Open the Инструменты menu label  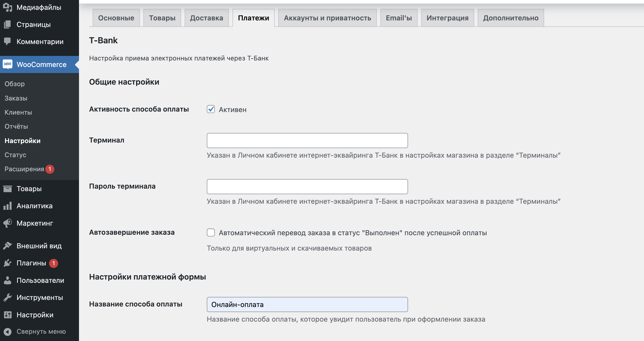40,297
